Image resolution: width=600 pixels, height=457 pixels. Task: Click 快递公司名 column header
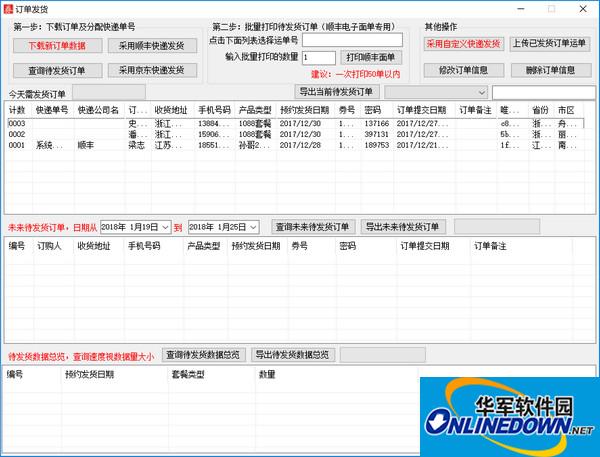(99, 110)
